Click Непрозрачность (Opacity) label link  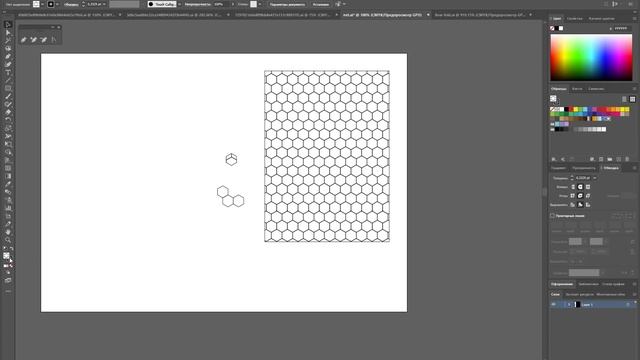pos(198,4)
